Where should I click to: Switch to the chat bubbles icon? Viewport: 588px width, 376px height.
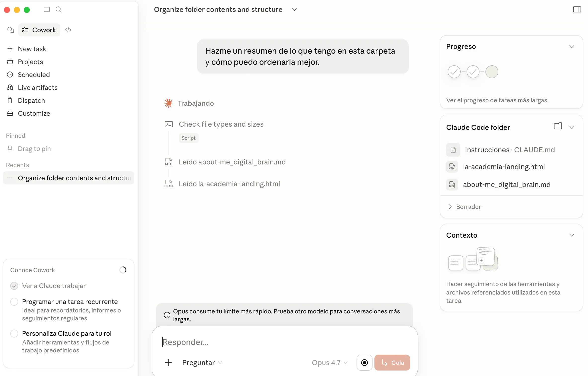[10, 30]
